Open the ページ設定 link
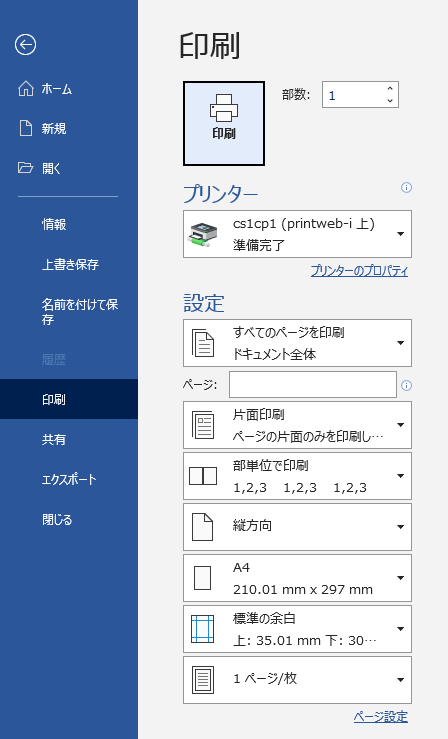The height and width of the screenshot is (739, 448). [381, 717]
